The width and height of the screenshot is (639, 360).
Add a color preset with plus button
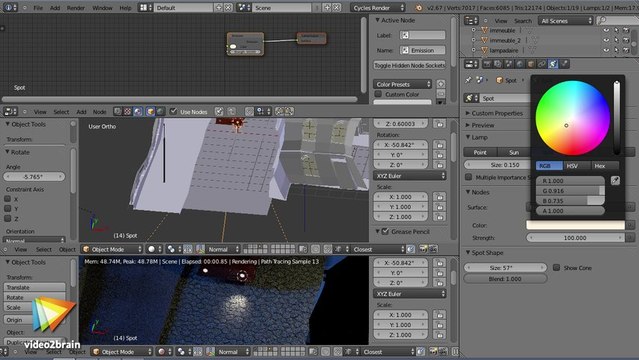(x=441, y=84)
